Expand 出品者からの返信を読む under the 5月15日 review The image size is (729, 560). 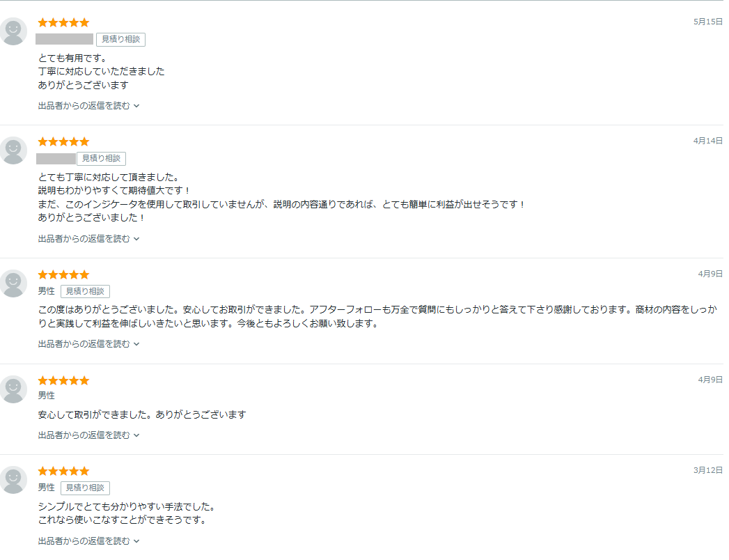[x=89, y=106]
